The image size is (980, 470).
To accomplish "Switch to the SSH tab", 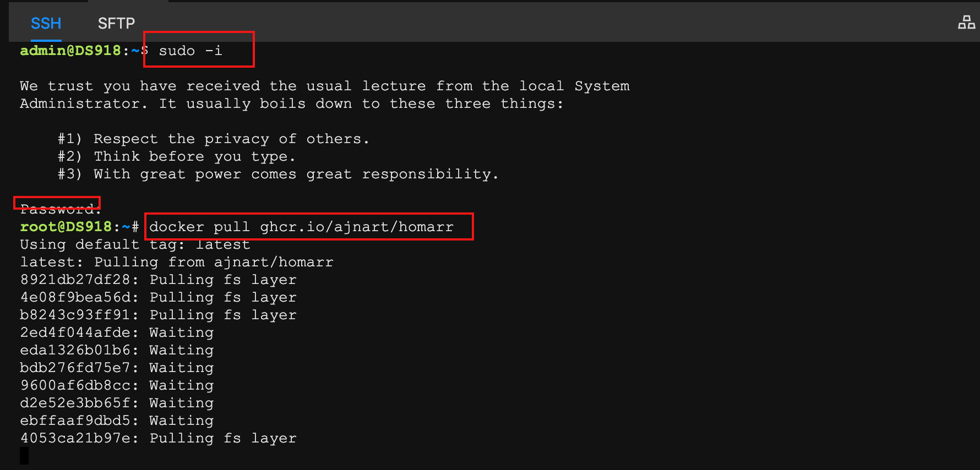I will 46,23.
